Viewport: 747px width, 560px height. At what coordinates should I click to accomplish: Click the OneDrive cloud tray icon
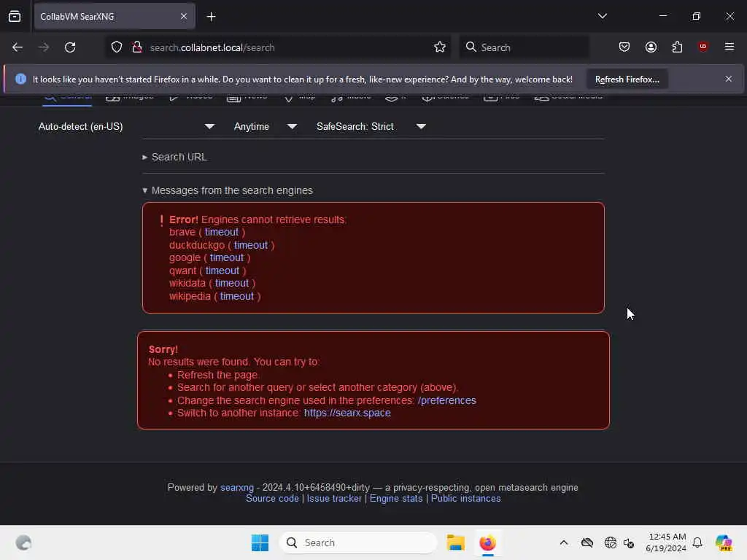point(587,542)
